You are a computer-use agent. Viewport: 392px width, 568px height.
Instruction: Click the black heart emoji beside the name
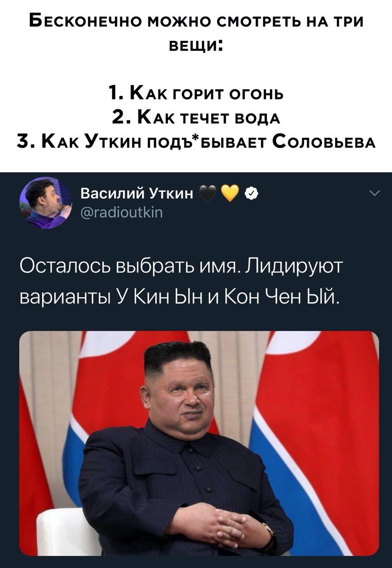(x=208, y=193)
